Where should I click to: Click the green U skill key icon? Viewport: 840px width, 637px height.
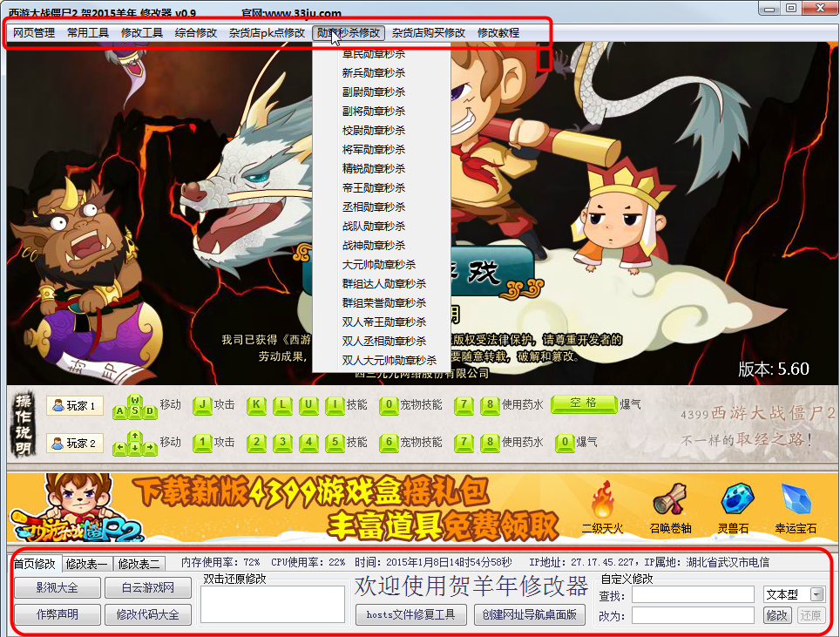[x=308, y=405]
